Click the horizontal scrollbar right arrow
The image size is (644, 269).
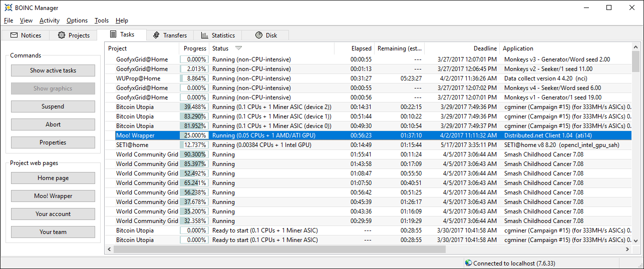(627, 249)
